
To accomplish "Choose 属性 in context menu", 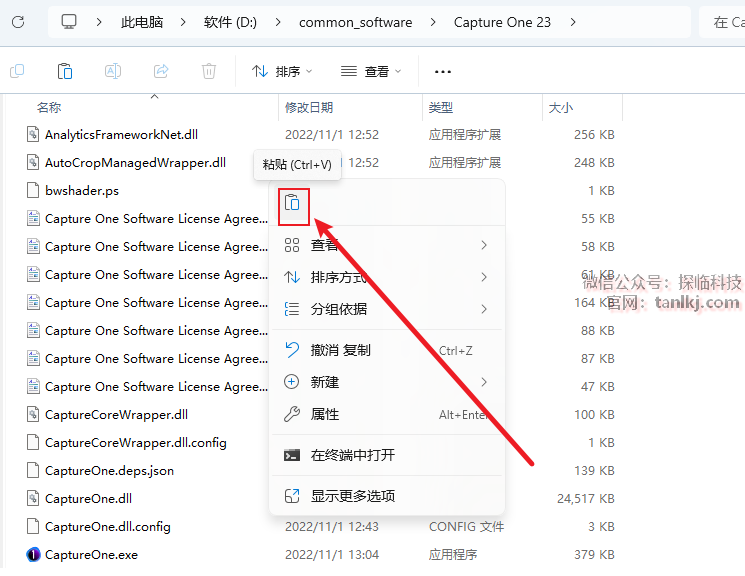I will pyautogui.click(x=386, y=414).
